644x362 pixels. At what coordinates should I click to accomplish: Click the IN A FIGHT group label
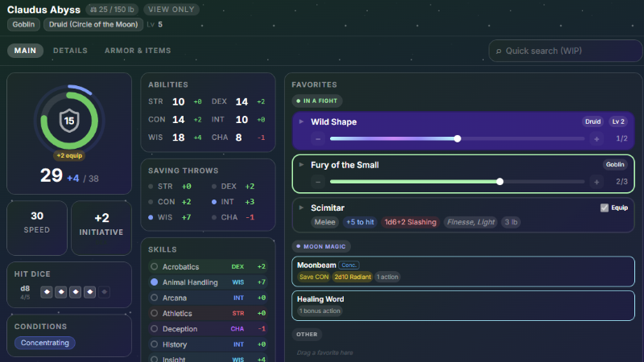point(316,101)
